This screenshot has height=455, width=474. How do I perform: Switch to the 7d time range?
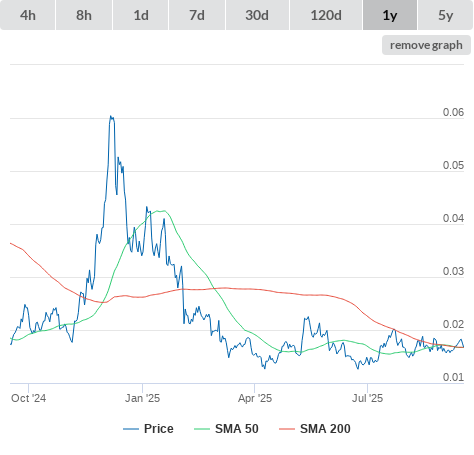[197, 15]
